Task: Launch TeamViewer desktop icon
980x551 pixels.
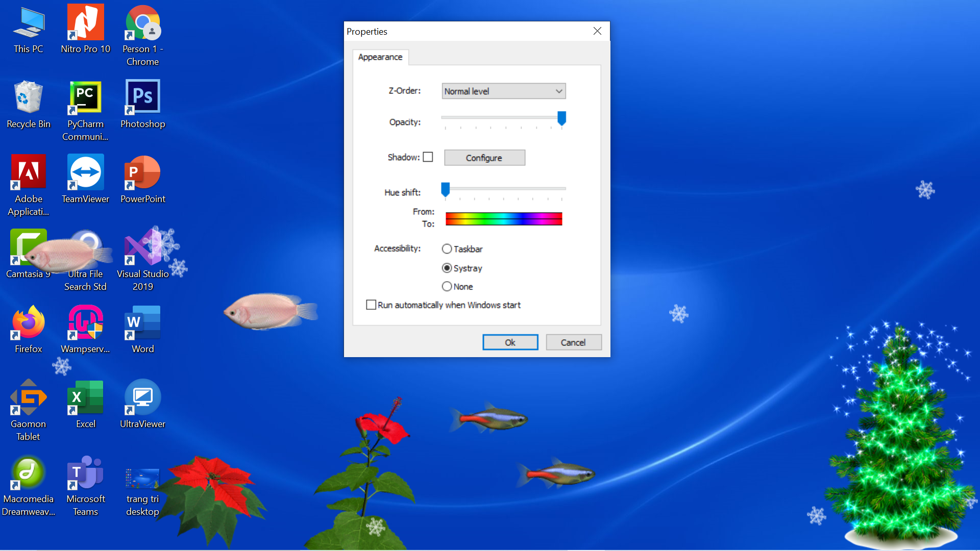Action: pos(85,180)
